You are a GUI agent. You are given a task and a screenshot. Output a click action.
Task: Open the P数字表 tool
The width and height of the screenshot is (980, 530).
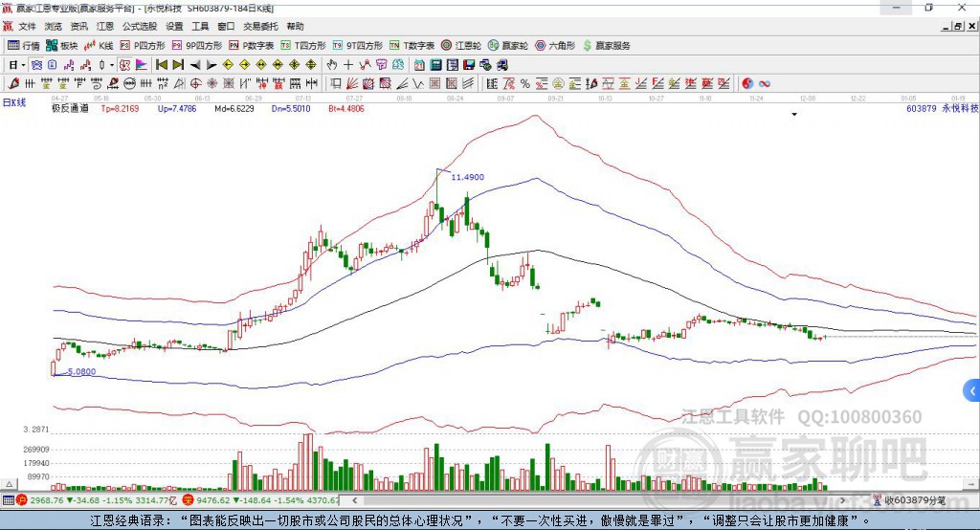pyautogui.click(x=252, y=46)
